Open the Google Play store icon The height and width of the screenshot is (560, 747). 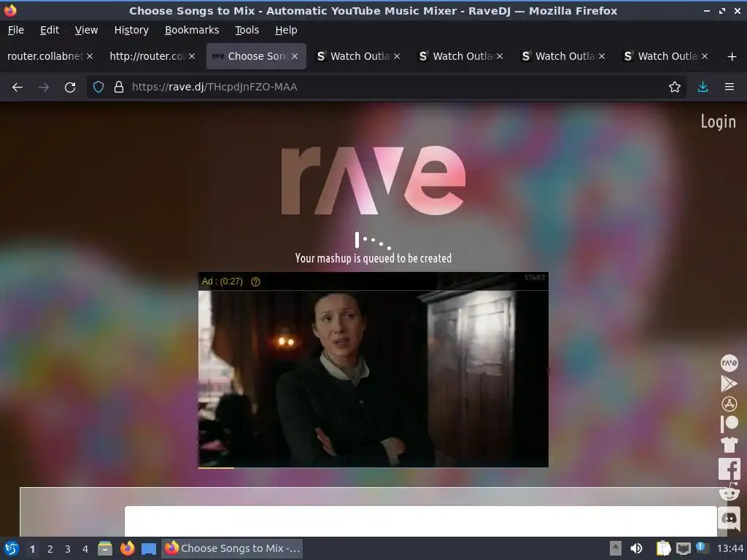click(729, 384)
